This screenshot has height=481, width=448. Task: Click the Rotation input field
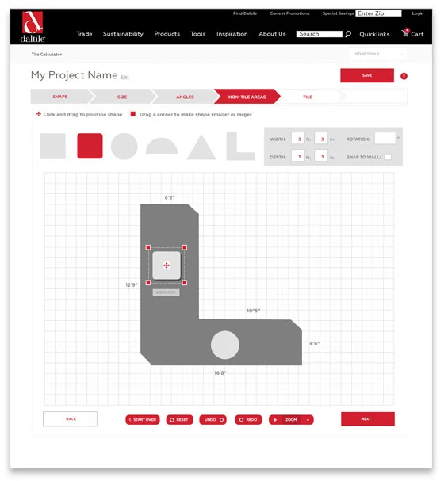(x=385, y=139)
